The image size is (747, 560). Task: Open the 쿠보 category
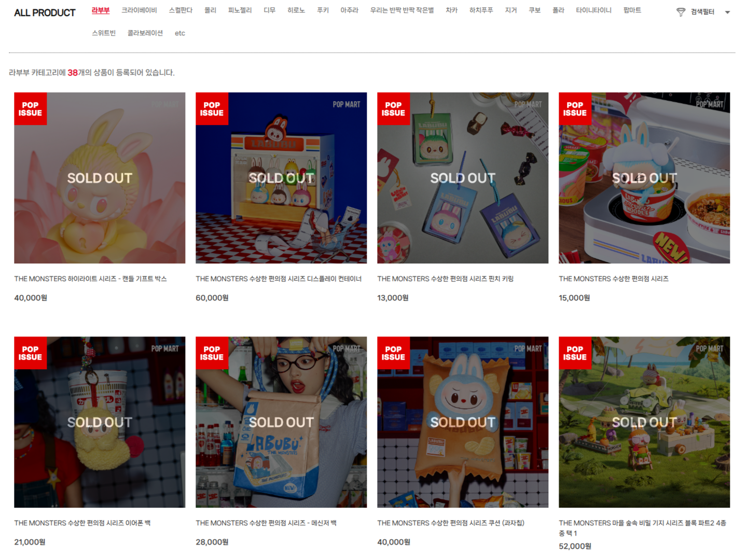point(535,10)
